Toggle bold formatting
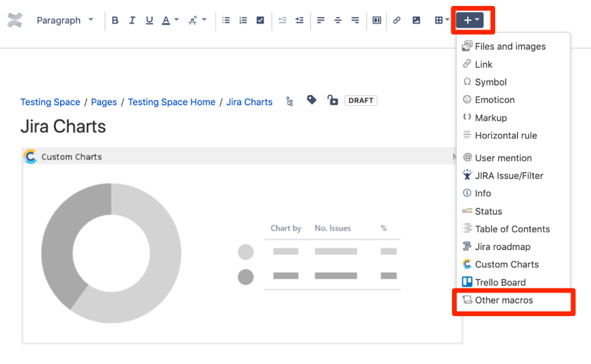The height and width of the screenshot is (364, 591). [115, 20]
